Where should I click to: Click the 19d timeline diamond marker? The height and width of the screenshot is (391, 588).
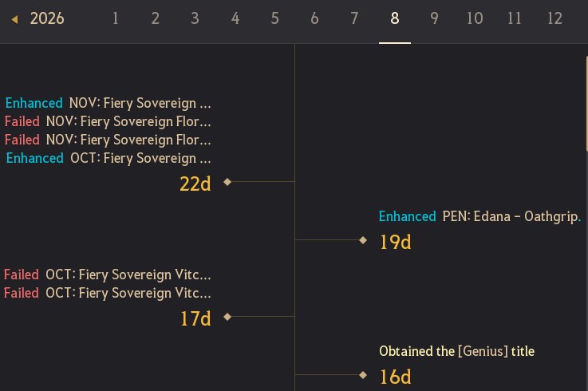363,240
